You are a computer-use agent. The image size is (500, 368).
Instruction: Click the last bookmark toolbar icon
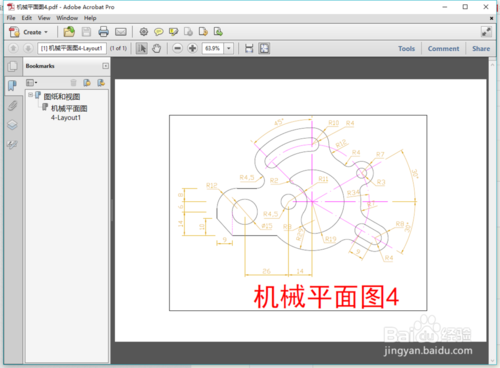pyautogui.click(x=101, y=82)
